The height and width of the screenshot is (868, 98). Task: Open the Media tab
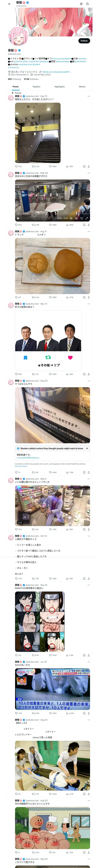pos(82,87)
